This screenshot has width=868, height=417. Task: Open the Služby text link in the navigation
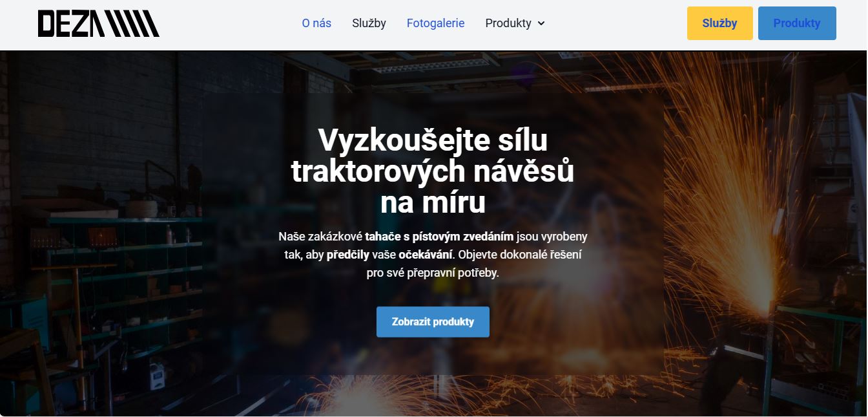[369, 23]
